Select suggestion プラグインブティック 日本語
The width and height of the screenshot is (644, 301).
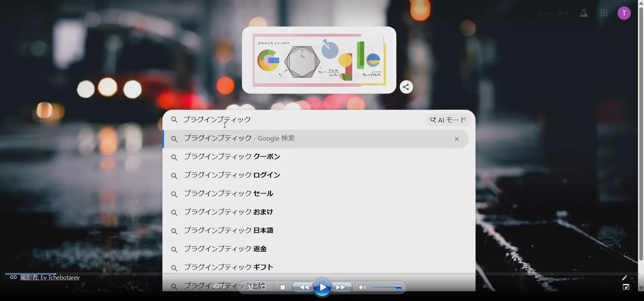click(316, 231)
